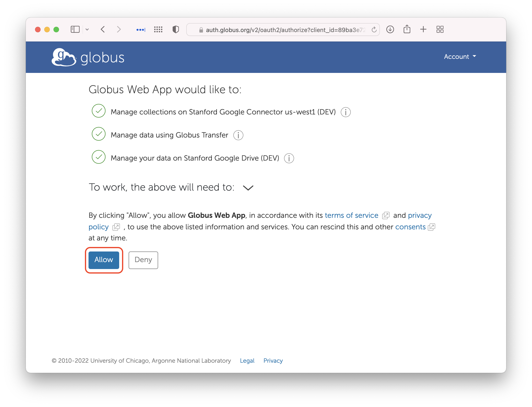Viewport: 532px width, 407px height.
Task: Click Allow to grant permissions
Action: pyautogui.click(x=104, y=260)
